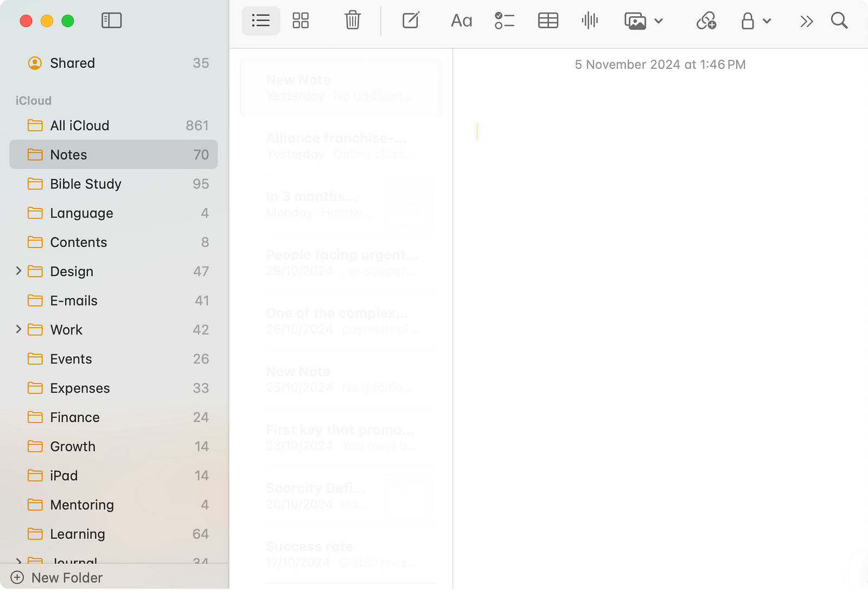Click the New Folder button
868x594 pixels.
click(56, 578)
